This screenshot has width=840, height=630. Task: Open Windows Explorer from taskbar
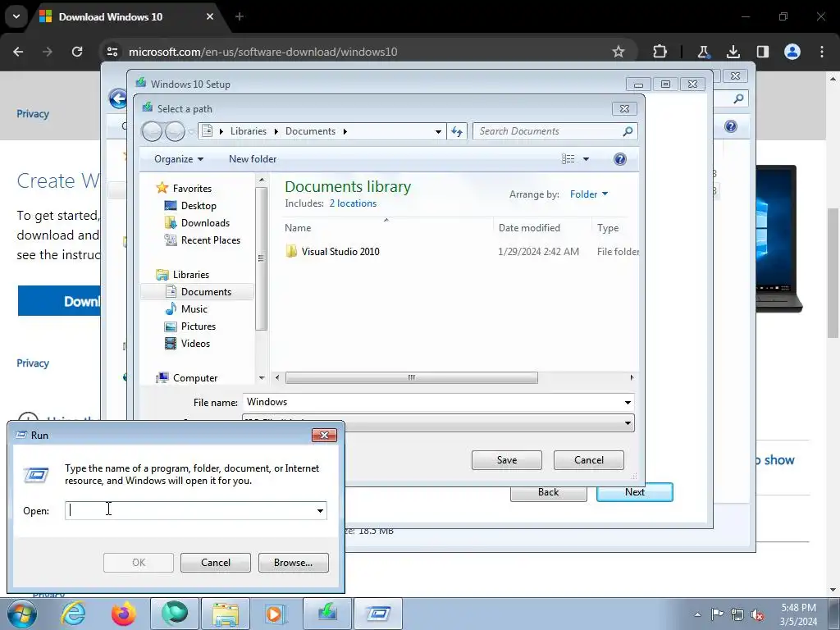[x=225, y=614]
